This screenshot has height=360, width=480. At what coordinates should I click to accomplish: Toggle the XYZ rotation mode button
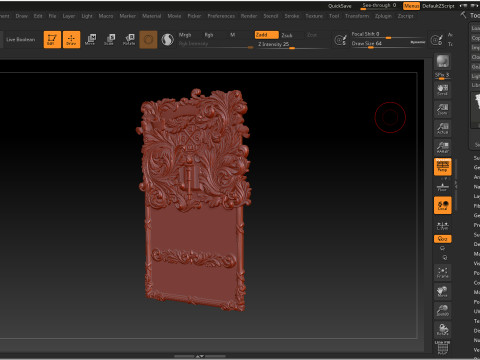click(x=443, y=239)
